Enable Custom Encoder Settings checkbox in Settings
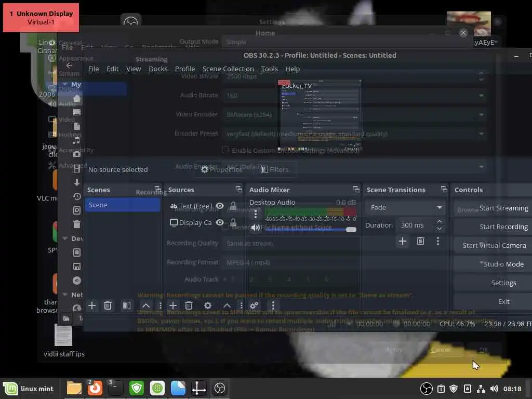Image resolution: width=532 pixels, height=399 pixels. click(x=225, y=150)
